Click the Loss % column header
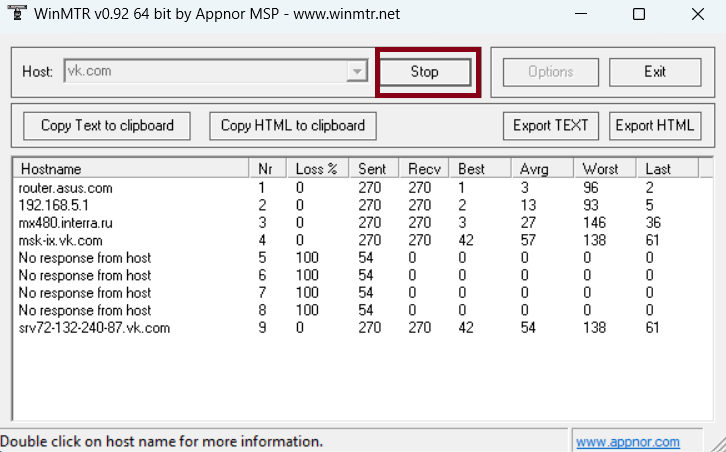 tap(316, 169)
